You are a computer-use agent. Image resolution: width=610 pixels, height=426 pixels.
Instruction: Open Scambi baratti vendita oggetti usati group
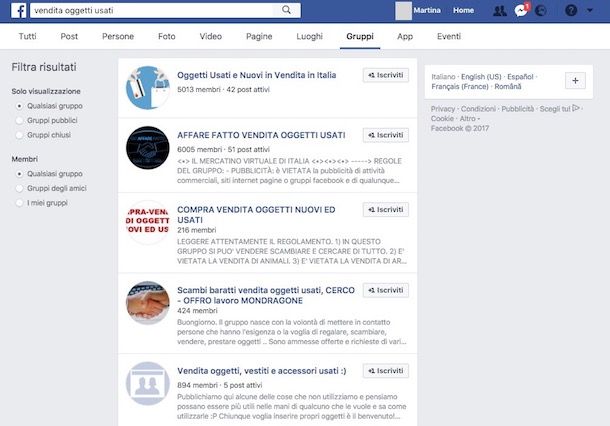(x=266, y=295)
